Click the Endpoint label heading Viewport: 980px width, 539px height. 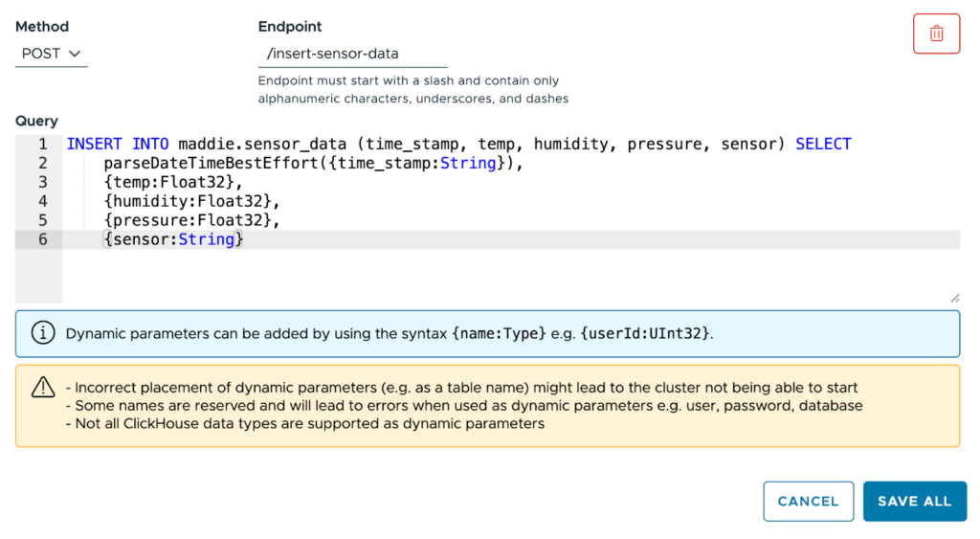pos(290,27)
